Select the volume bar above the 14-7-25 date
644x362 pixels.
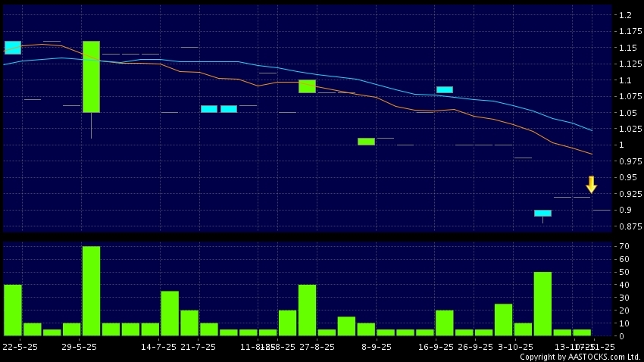[170, 313]
